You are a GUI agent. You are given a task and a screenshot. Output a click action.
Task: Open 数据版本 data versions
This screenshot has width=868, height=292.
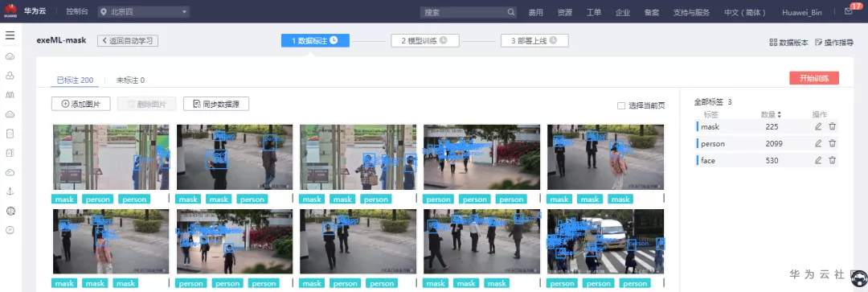click(788, 42)
